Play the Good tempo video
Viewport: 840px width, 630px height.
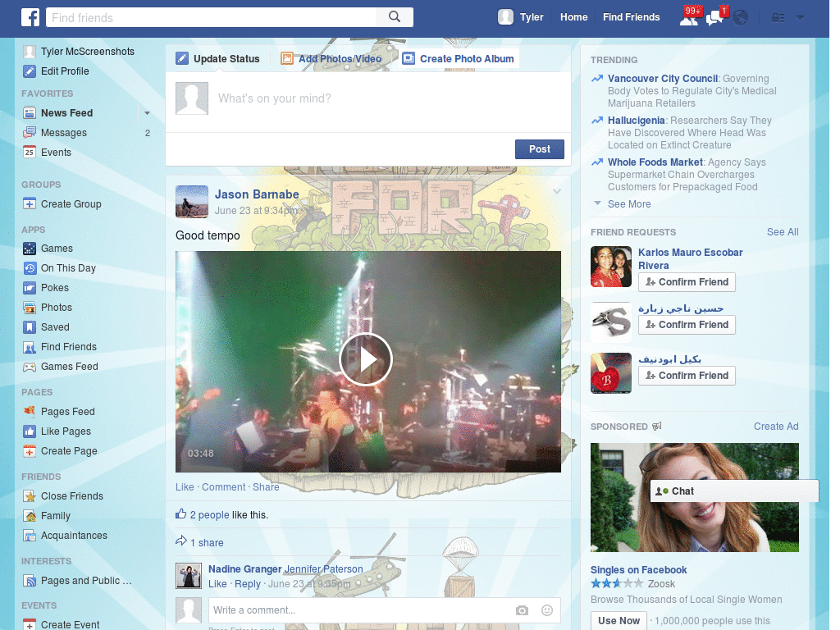click(x=366, y=359)
